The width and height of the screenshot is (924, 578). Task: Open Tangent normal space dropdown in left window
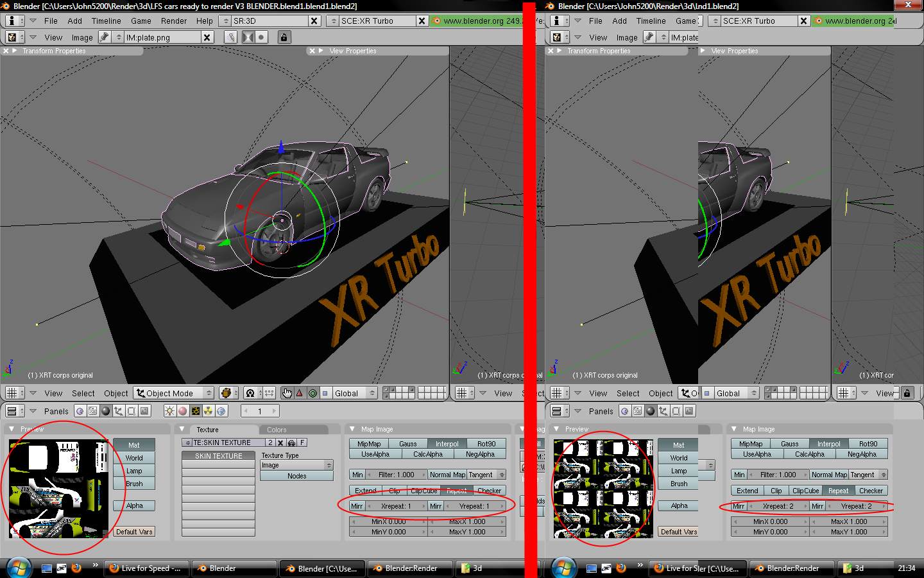pyautogui.click(x=486, y=475)
